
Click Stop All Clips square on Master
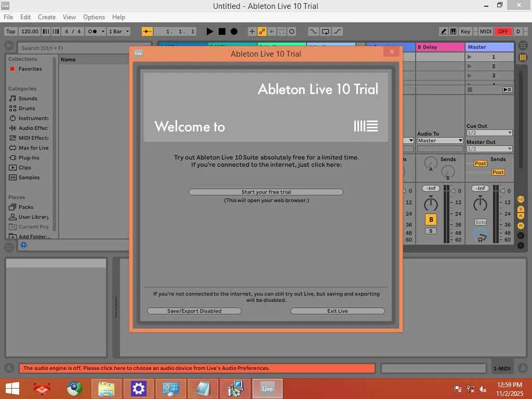tap(470, 89)
